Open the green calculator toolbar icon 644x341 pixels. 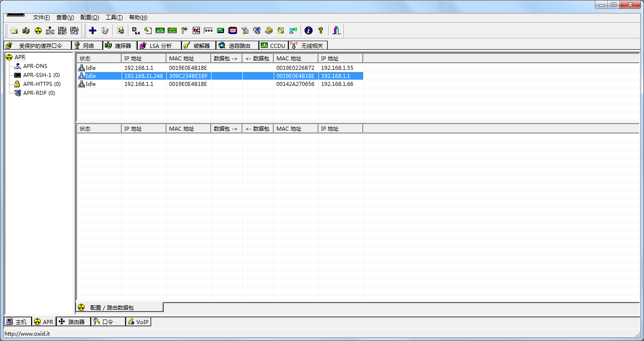pos(220,30)
